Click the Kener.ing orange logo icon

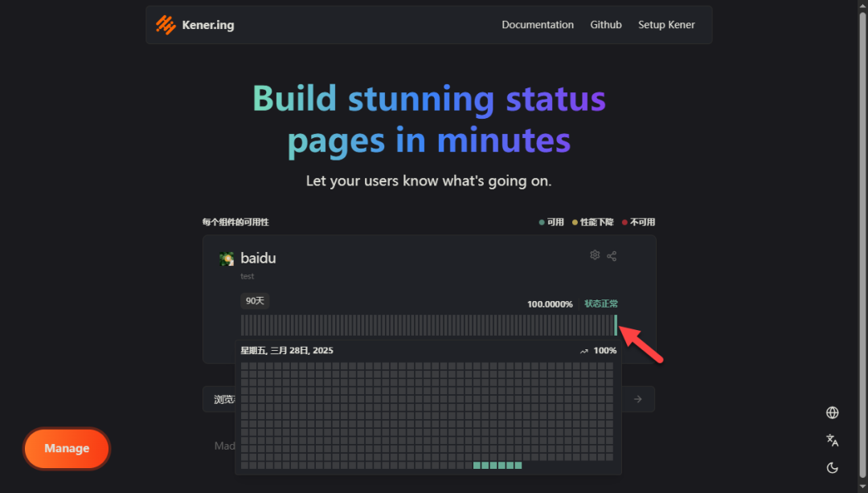[166, 25]
